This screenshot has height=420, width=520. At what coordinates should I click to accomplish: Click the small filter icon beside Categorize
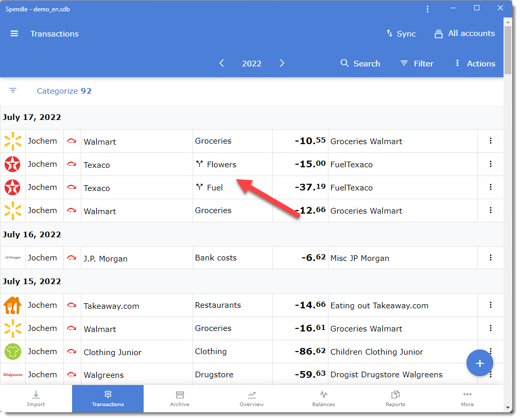tap(13, 91)
